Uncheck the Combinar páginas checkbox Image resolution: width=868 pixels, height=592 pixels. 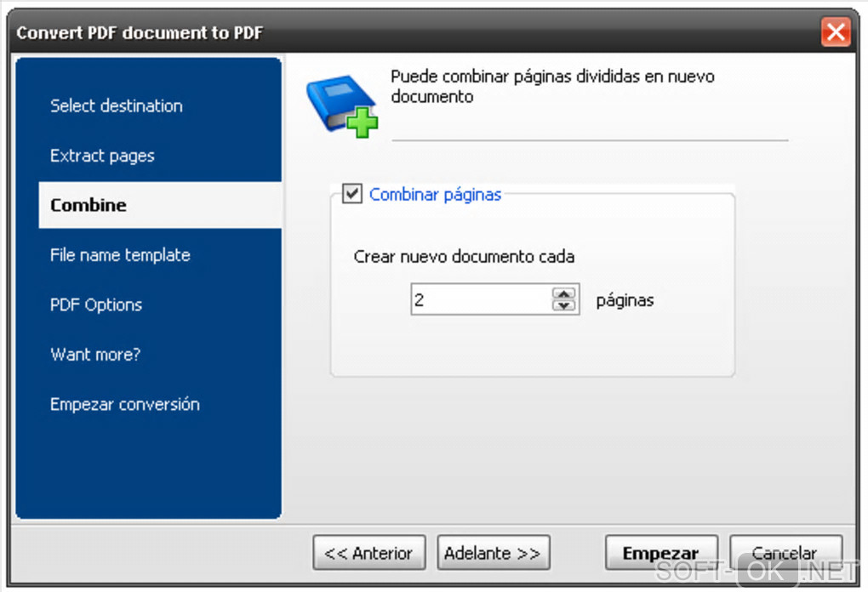click(351, 195)
